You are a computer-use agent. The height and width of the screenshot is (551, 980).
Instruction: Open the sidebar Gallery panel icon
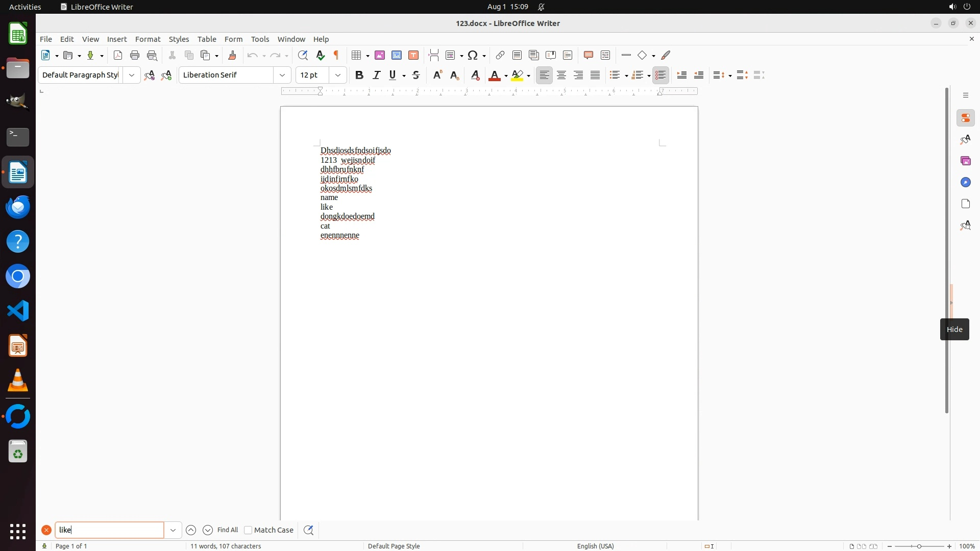[965, 161]
